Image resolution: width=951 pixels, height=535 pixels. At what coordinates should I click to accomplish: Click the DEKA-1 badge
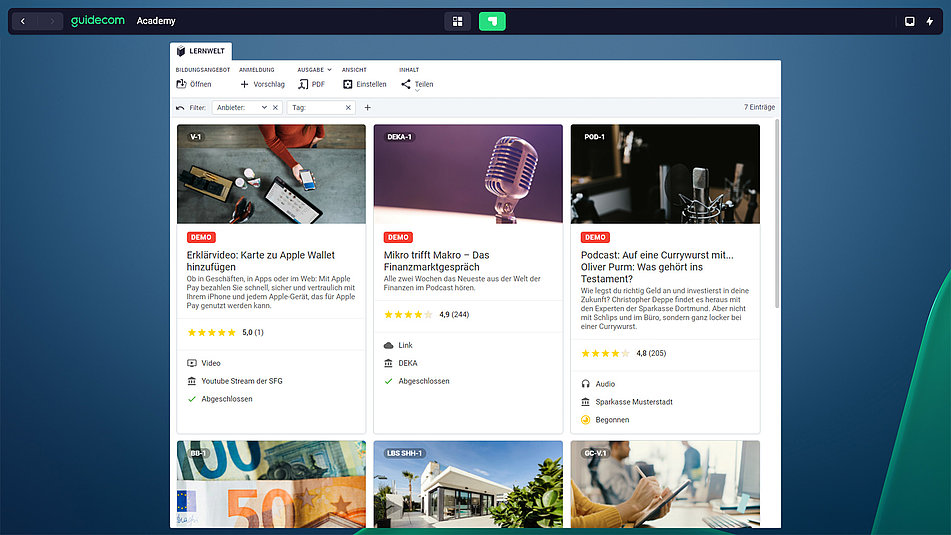(399, 137)
